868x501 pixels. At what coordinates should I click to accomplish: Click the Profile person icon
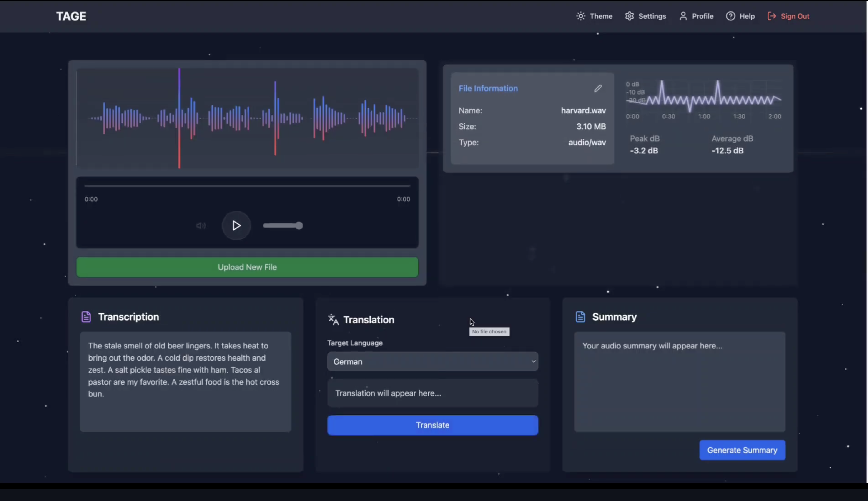pyautogui.click(x=683, y=16)
